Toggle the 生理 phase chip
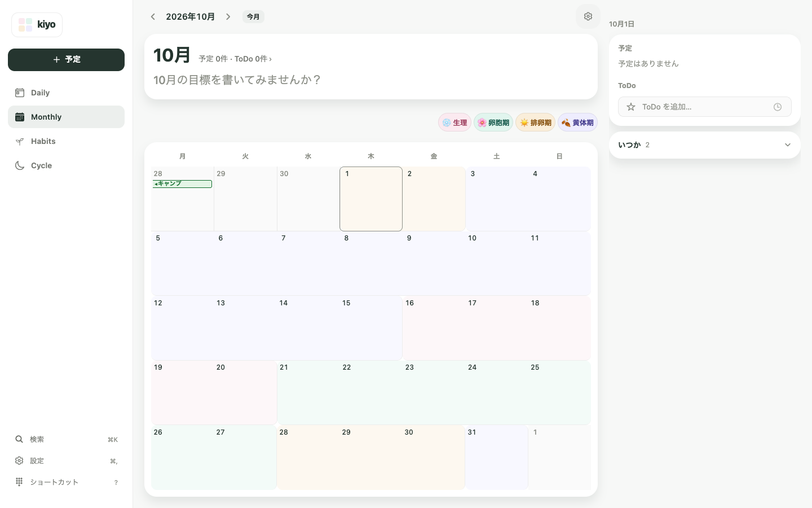 (x=454, y=122)
